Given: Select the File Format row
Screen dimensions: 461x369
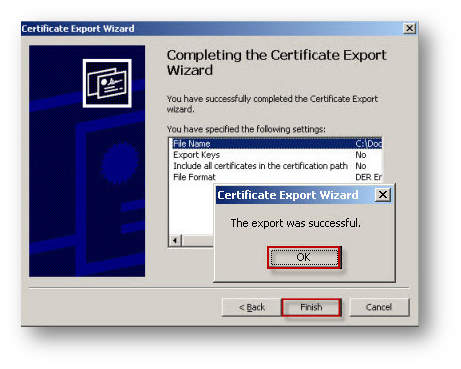Looking at the screenshot, I should point(277,177).
